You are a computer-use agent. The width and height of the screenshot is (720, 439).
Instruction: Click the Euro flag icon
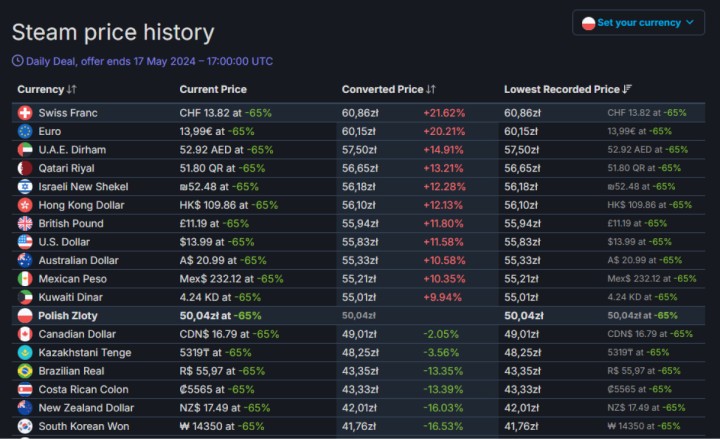point(25,131)
